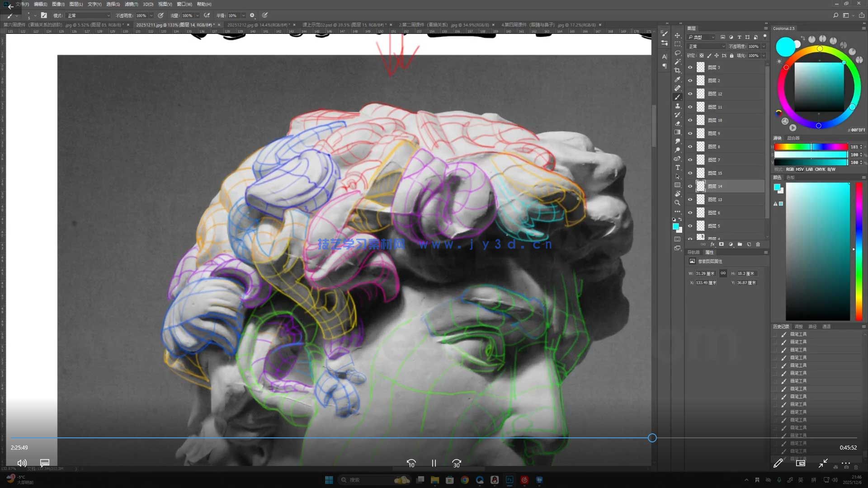The image size is (868, 488).
Task: Click the HSV mode button in Coolorus
Action: click(x=800, y=169)
